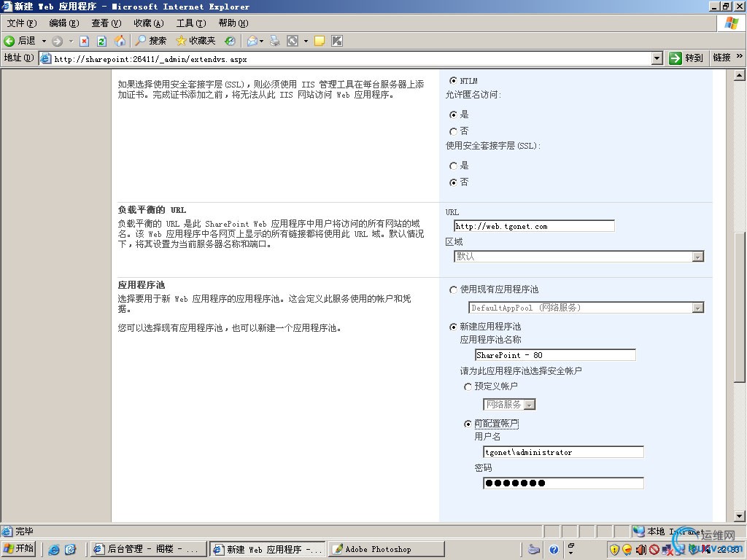
Task: Launch Internet Explorer from quick launch
Action: tap(54, 550)
